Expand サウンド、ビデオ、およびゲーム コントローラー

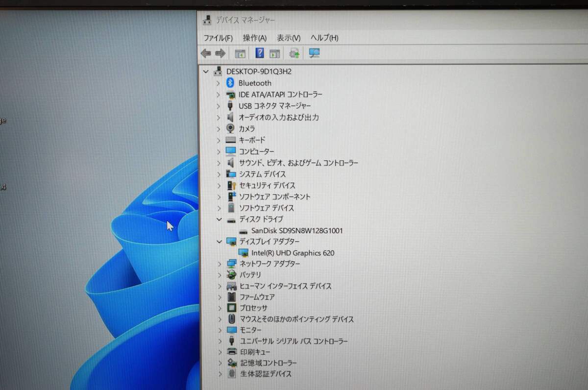tap(219, 163)
